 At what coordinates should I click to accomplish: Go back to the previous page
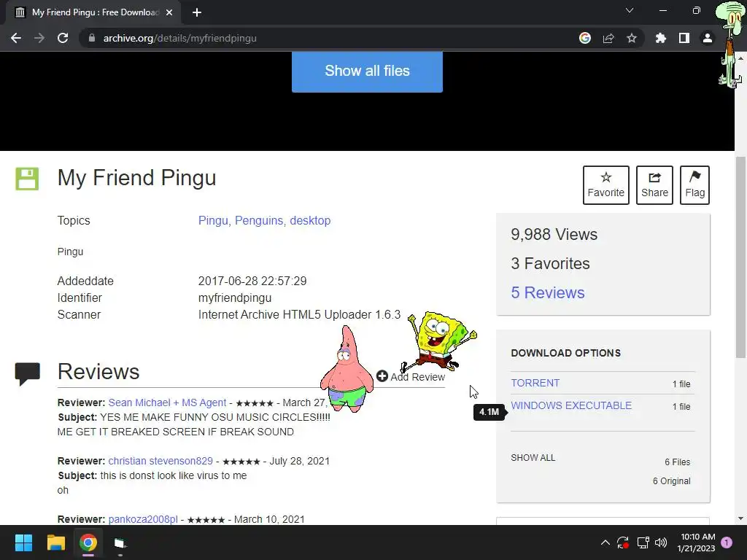pos(16,38)
